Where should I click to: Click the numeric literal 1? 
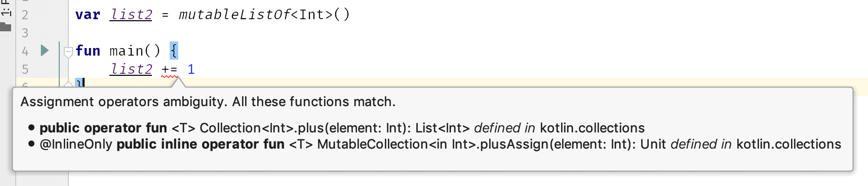(x=191, y=69)
